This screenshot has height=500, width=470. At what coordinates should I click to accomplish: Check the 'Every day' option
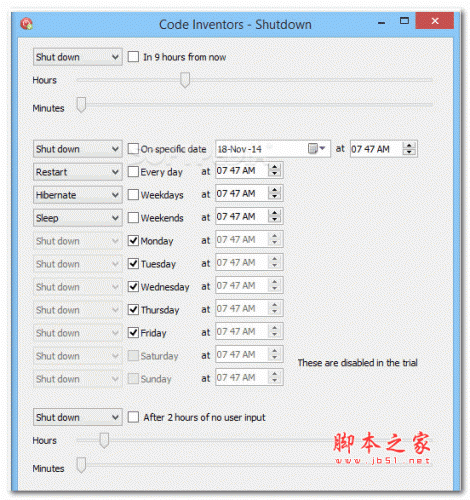(x=133, y=172)
